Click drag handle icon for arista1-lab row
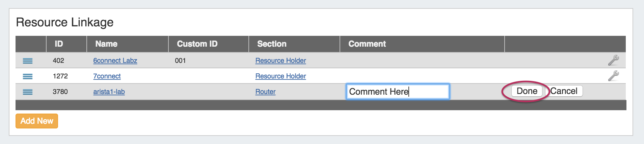Screen dimensions: 644x144 point(28,92)
